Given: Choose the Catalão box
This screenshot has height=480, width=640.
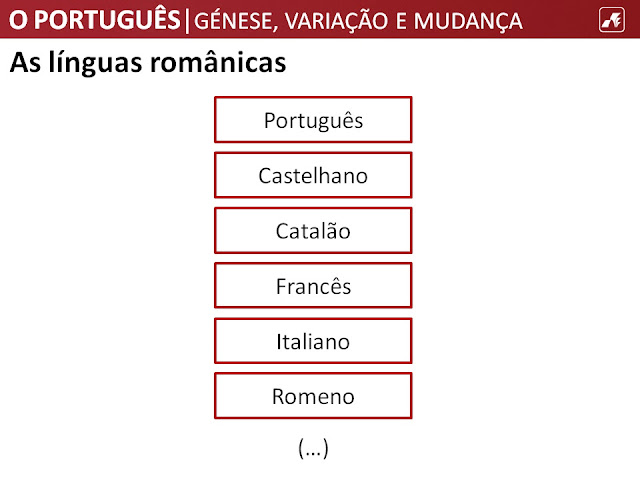Looking at the screenshot, I should (x=313, y=231).
